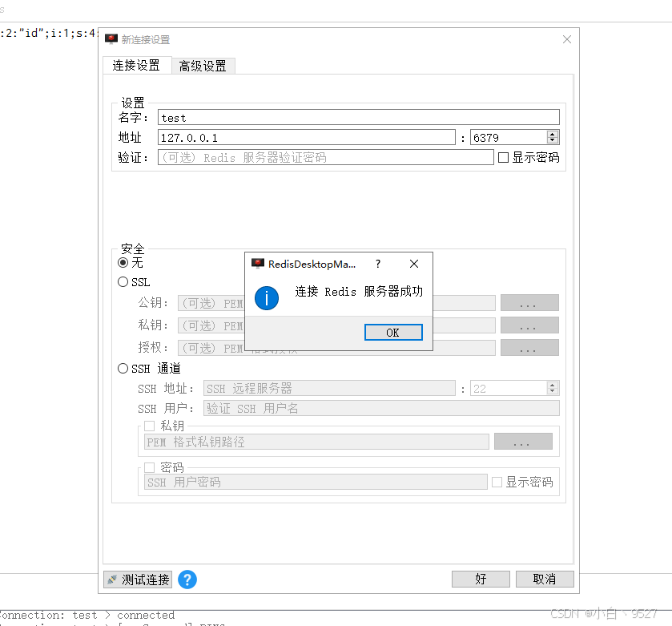Decrease the Redis port with down arrow

pos(553,140)
